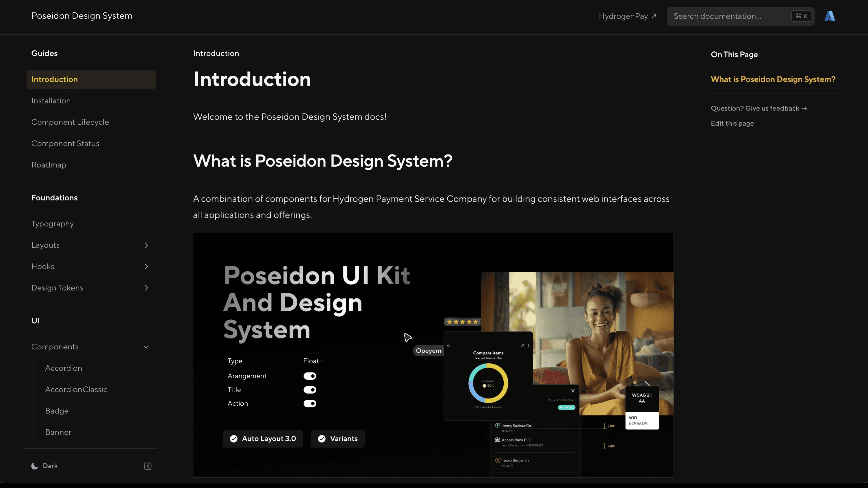The height and width of the screenshot is (488, 868).
Task: Visit the HydrogenPay external link
Action: [x=627, y=16]
